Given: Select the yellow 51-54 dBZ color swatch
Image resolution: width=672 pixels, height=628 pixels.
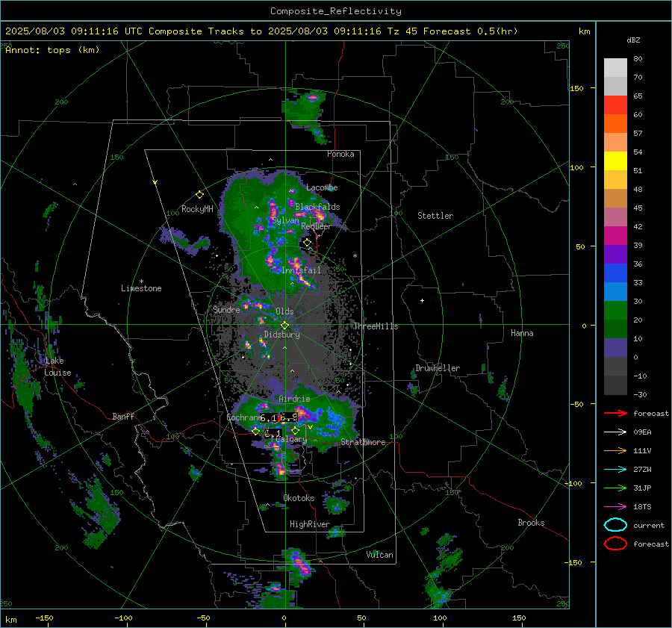Looking at the screenshot, I should point(615,161).
